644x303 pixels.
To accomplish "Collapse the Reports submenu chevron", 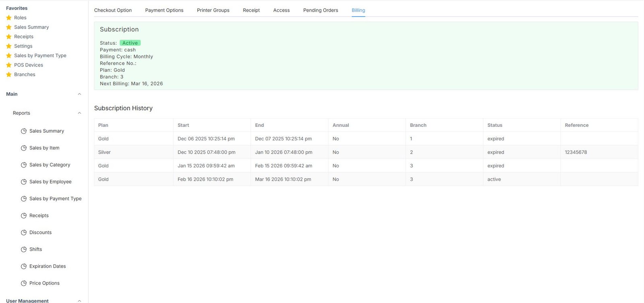I will point(79,113).
